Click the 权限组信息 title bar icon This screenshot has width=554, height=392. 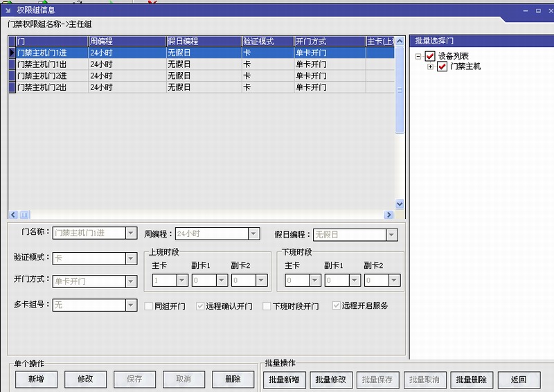coord(7,10)
